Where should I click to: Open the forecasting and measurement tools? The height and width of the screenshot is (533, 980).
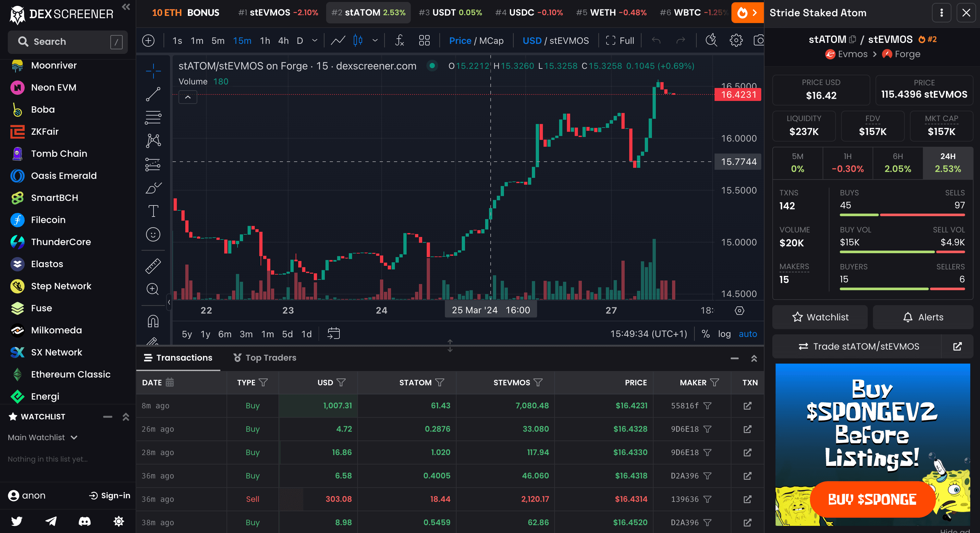153,164
